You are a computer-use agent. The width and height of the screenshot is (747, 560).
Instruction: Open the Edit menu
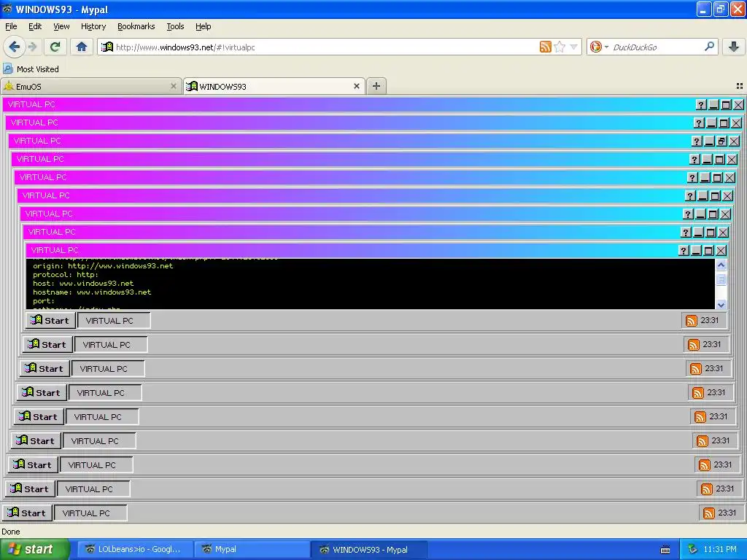(x=35, y=26)
